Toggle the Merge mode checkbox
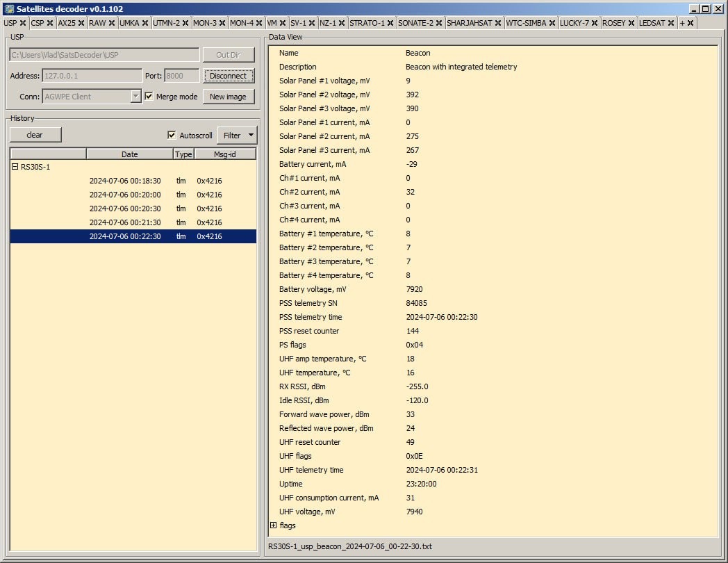 click(149, 97)
